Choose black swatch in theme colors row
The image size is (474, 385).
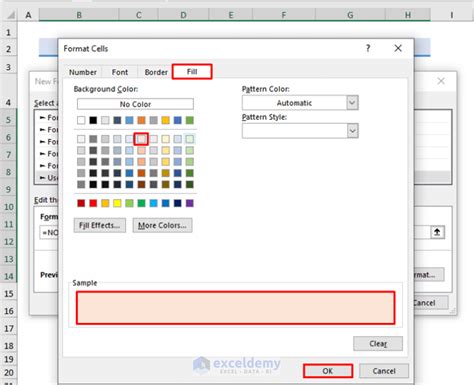point(93,120)
